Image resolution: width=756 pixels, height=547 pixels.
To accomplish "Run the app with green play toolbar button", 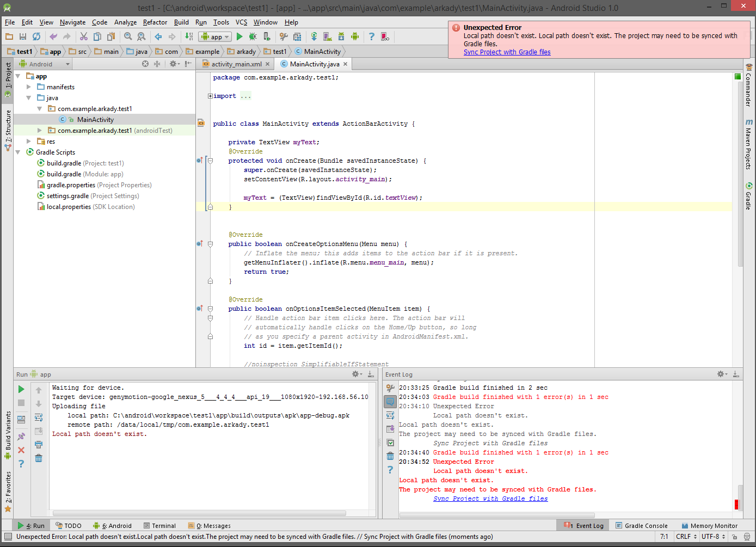I will (x=239, y=36).
